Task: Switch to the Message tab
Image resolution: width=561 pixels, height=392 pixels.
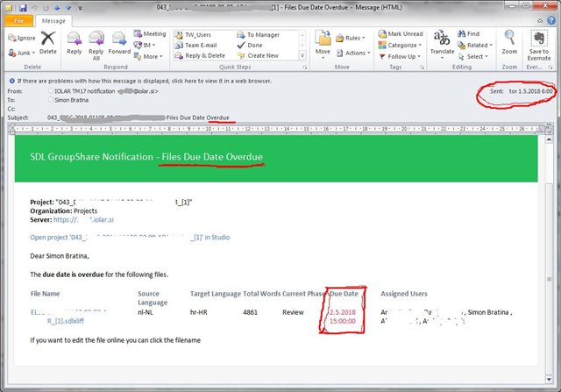Action: 53,21
